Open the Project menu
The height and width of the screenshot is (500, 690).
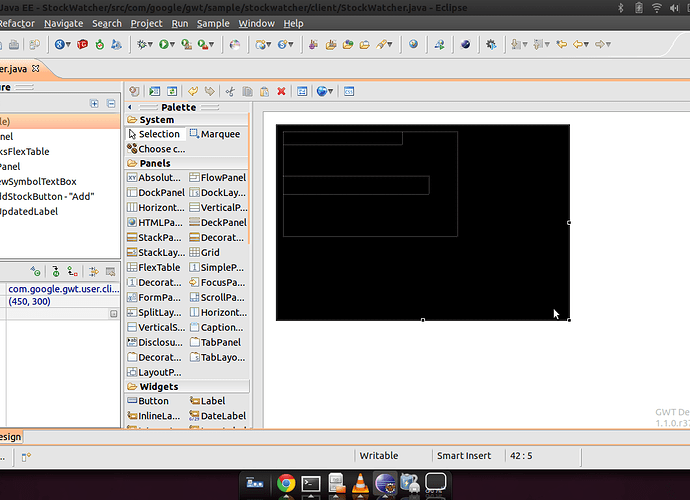pos(146,23)
